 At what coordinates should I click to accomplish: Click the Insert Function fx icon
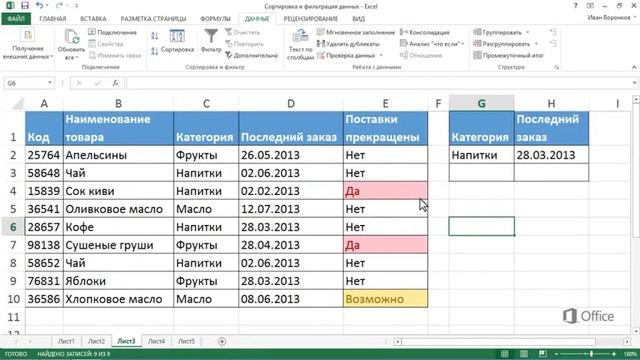click(x=116, y=83)
